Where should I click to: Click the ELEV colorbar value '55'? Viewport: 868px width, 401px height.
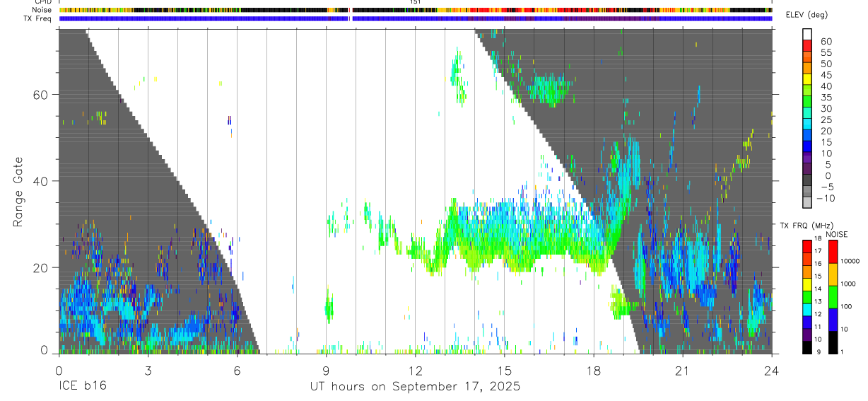(x=826, y=53)
